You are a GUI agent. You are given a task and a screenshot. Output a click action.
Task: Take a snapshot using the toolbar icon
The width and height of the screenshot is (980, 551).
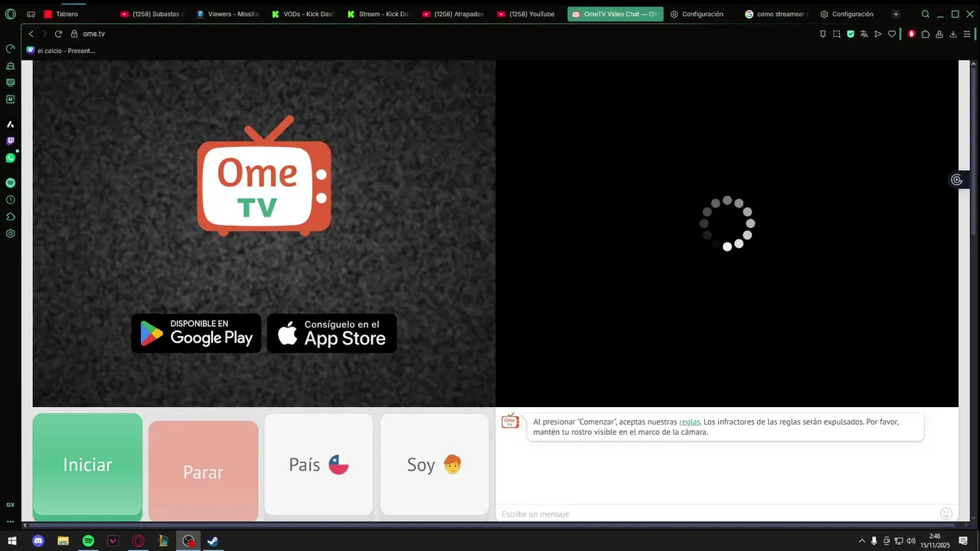coord(837,34)
